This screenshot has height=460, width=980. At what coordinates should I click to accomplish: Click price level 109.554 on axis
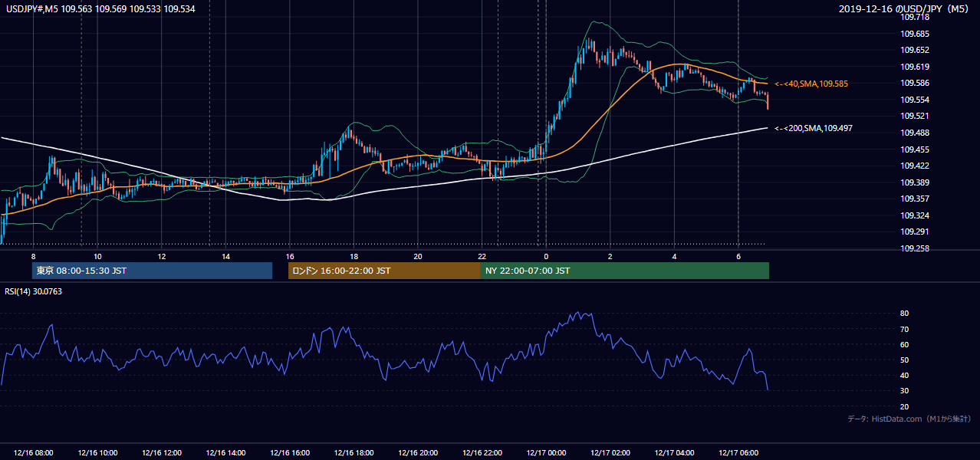point(915,100)
